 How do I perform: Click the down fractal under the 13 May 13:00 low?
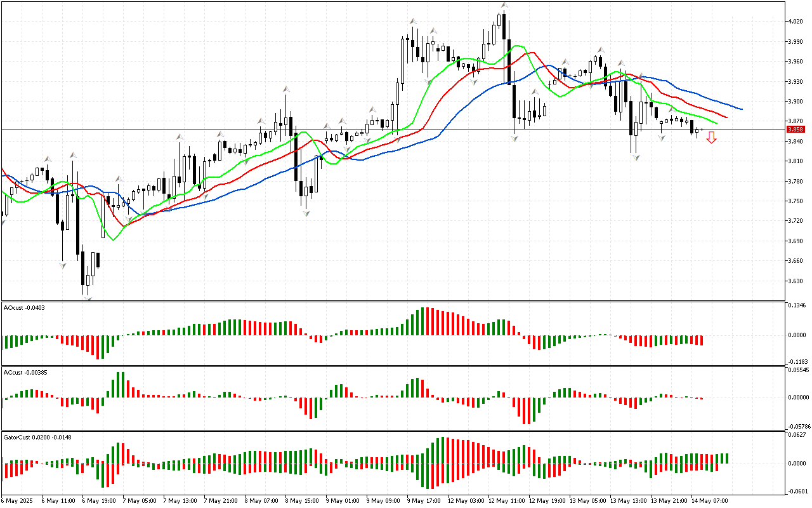(x=635, y=157)
